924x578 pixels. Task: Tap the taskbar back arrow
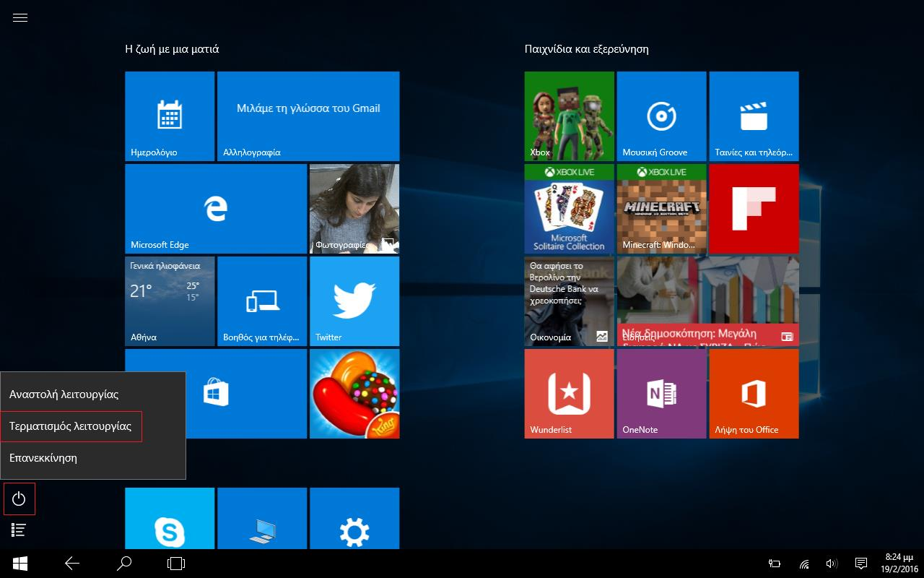pos(72,564)
